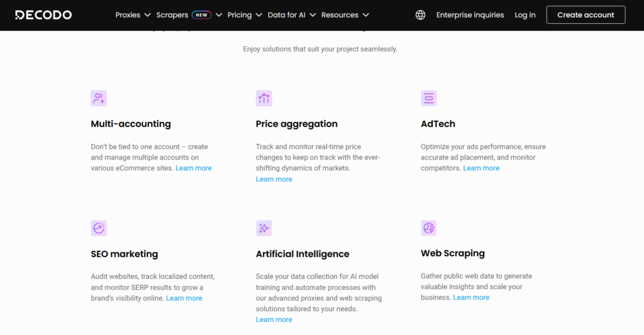The width and height of the screenshot is (644, 335).
Task: Open the Pricing dropdown menu
Action: pyautogui.click(x=244, y=15)
